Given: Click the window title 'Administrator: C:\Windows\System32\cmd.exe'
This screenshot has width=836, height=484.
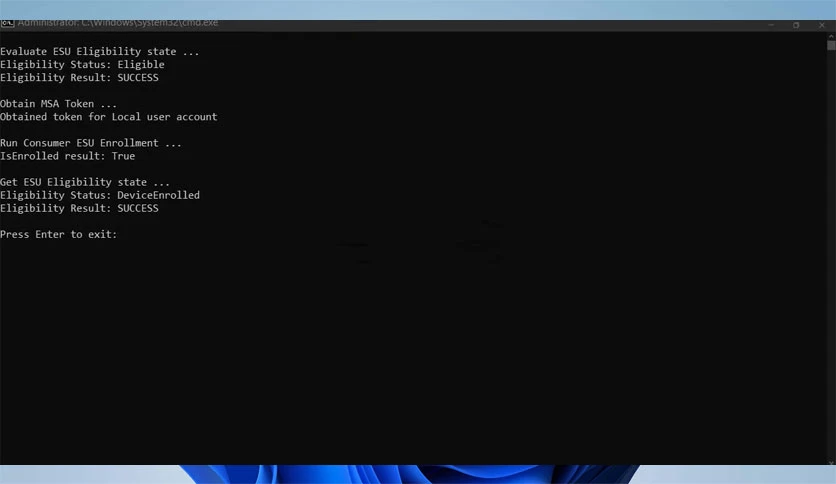Looking at the screenshot, I should click(x=118, y=23).
